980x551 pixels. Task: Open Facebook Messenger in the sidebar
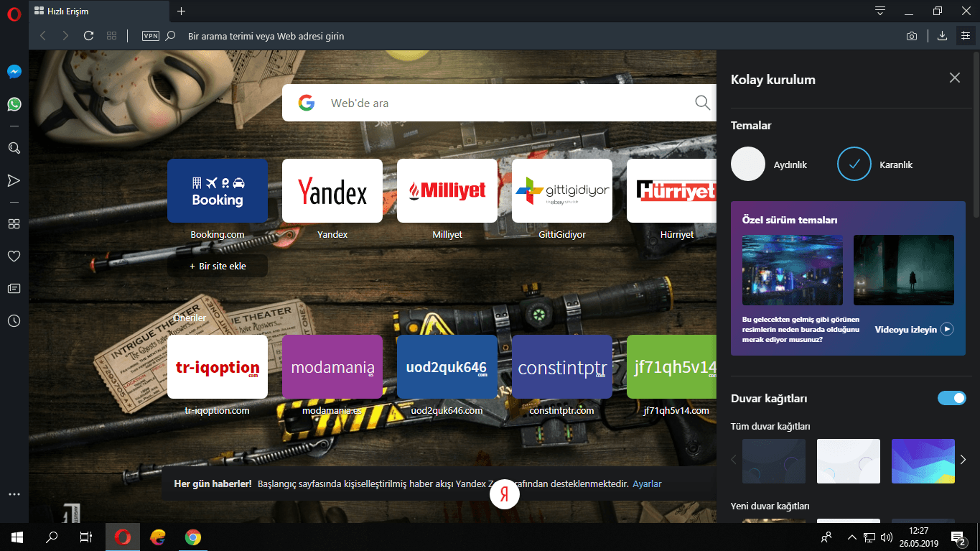pos(14,72)
